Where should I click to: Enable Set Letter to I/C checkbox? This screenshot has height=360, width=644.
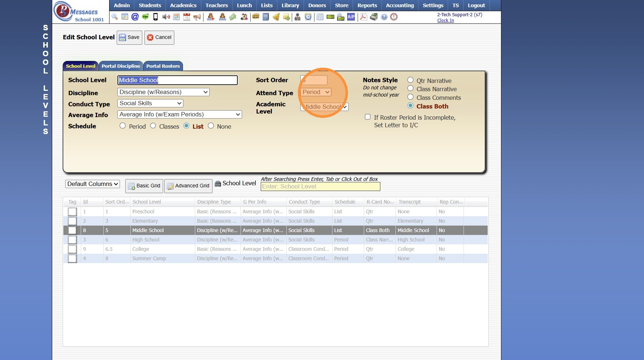point(368,117)
